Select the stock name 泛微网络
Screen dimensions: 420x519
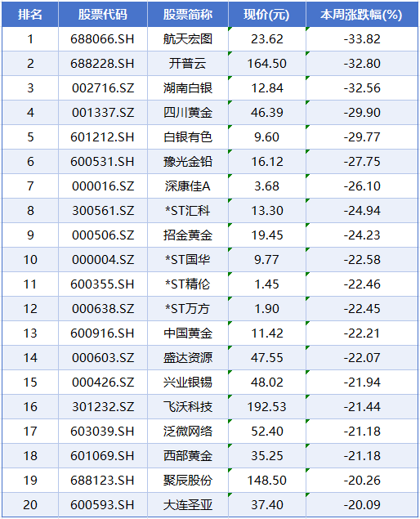(188, 431)
